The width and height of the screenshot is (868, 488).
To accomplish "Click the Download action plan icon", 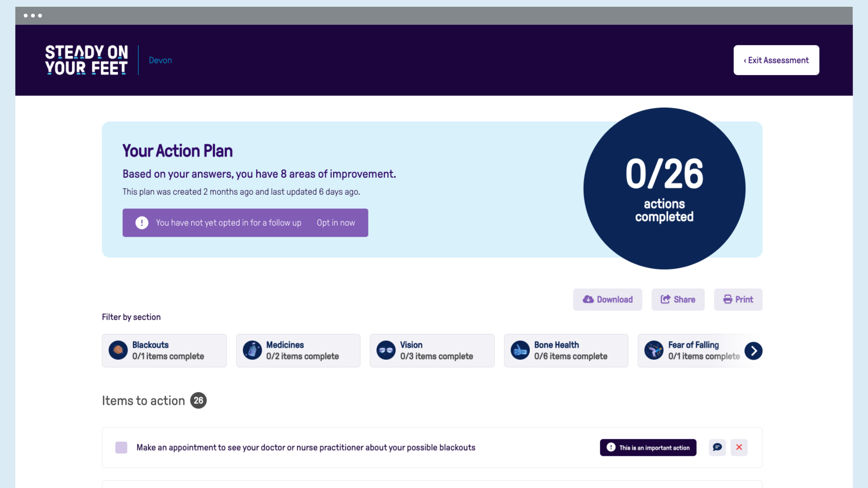I will 588,299.
